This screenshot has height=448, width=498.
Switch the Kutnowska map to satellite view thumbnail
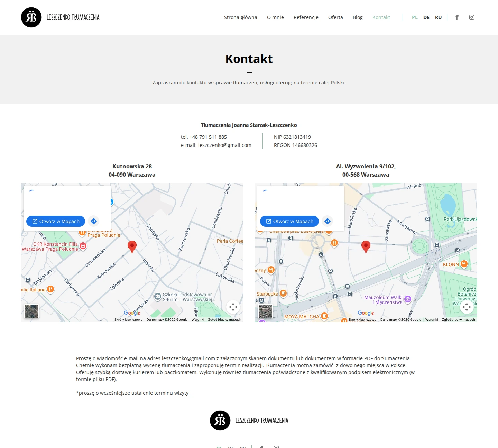pyautogui.click(x=31, y=311)
